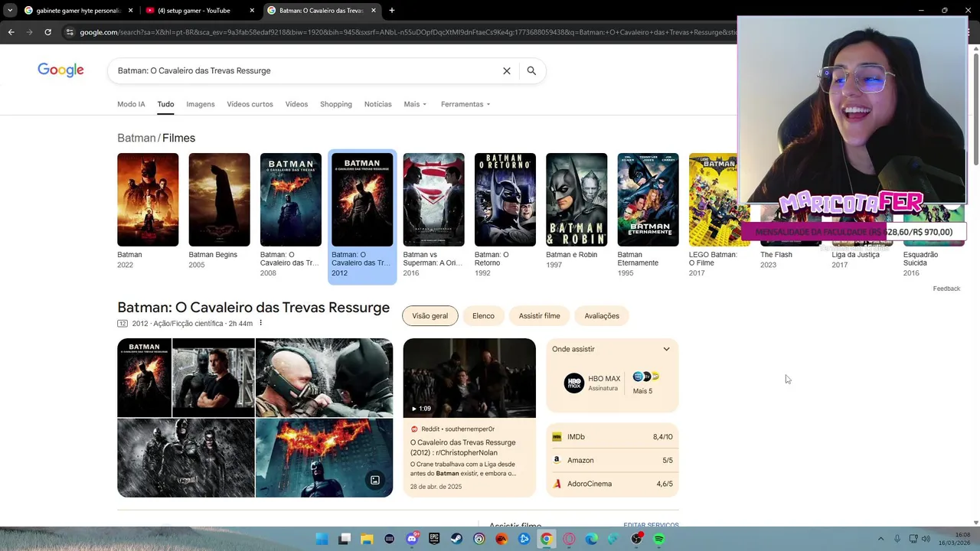Image resolution: width=980 pixels, height=551 pixels.
Task: Open the tab search dropdown arrow
Action: [10, 11]
